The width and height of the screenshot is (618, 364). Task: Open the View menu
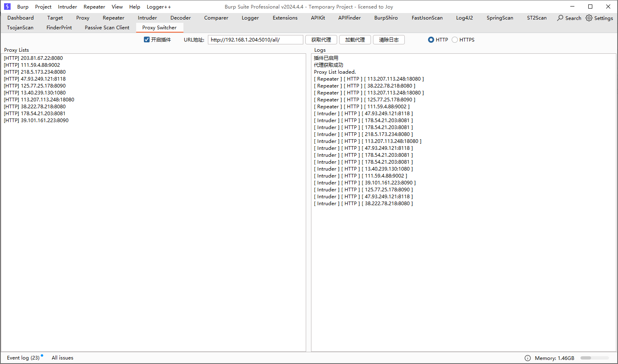[117, 7]
